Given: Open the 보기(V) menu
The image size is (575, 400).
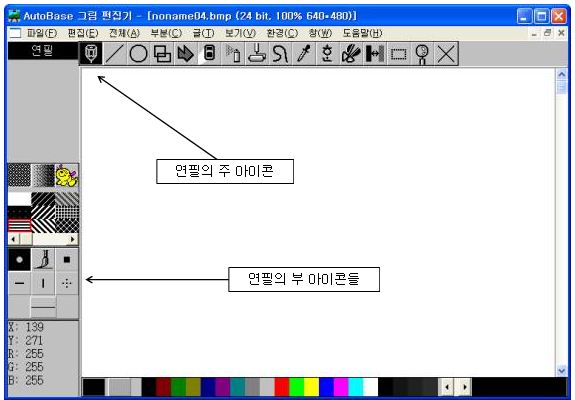Looking at the screenshot, I should coord(240,33).
